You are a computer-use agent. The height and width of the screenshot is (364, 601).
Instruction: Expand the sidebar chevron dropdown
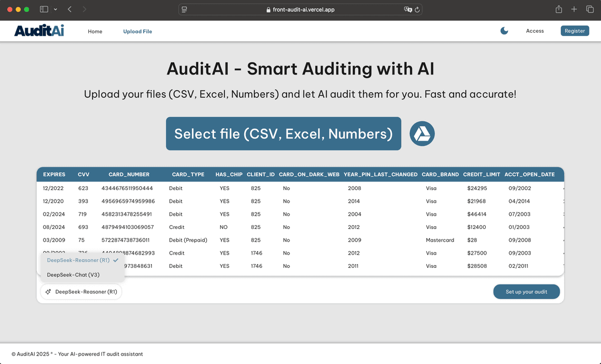click(55, 9)
